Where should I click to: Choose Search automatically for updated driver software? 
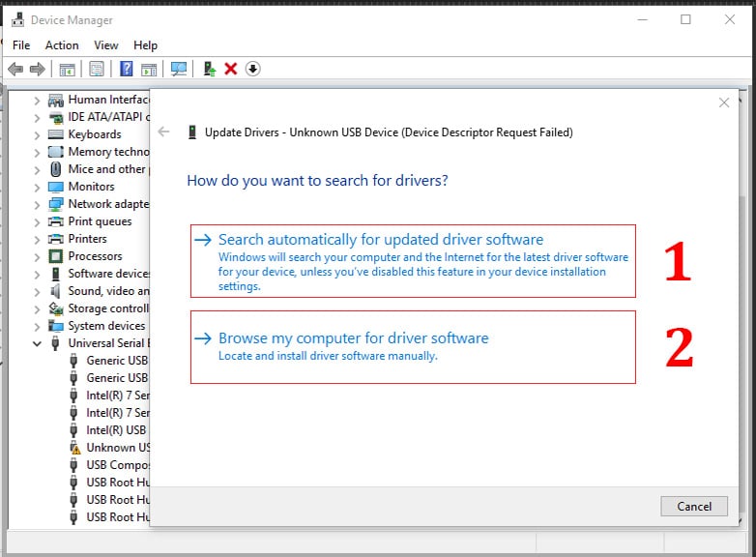413,261
